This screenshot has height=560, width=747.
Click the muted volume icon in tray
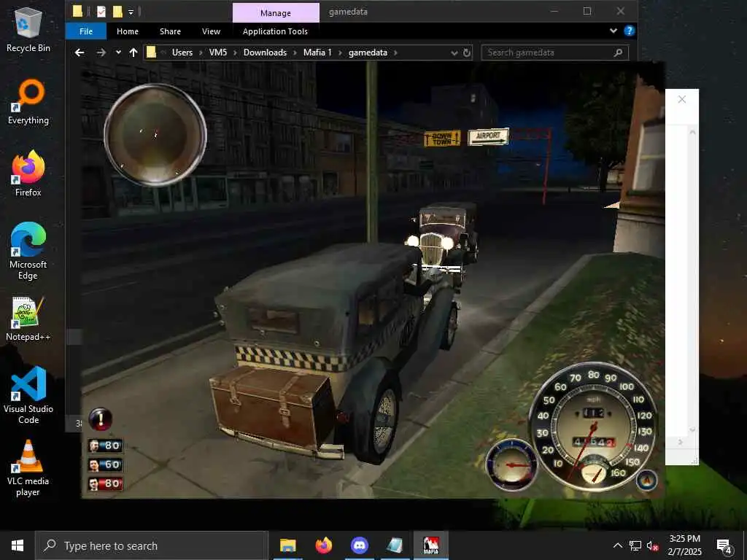click(652, 545)
